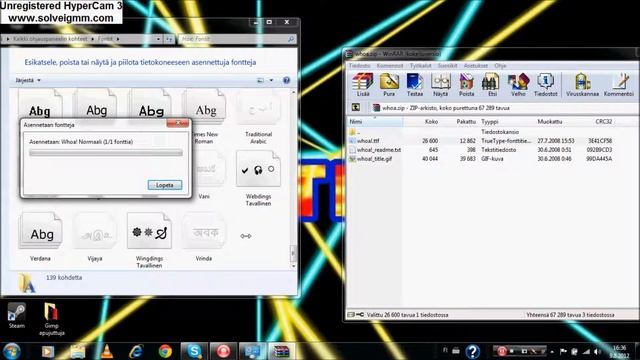Click the Kommentoi icon in WinRAR
640x360 pixels.
[619, 84]
